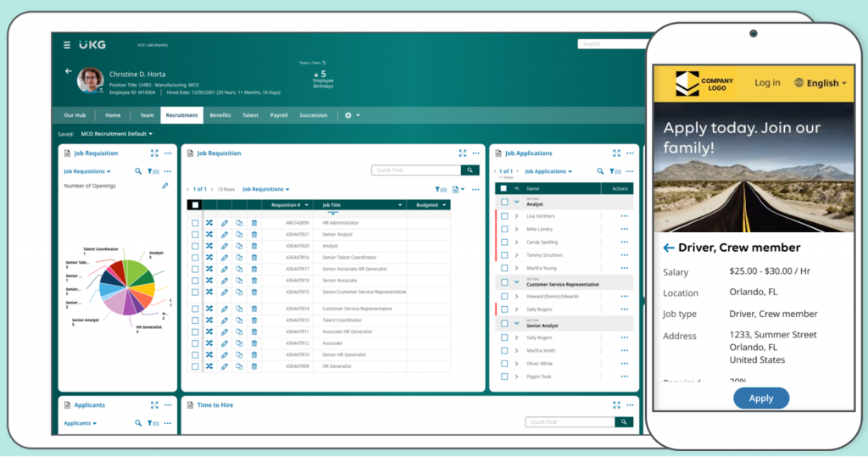Select all via Job Applications header checkbox
This screenshot has height=457, width=868.
point(504,188)
